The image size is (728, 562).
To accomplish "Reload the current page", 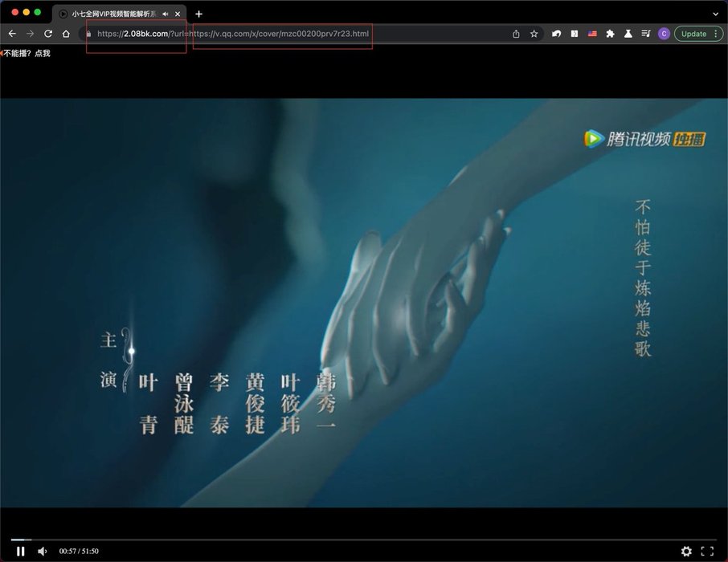I will (x=48, y=34).
